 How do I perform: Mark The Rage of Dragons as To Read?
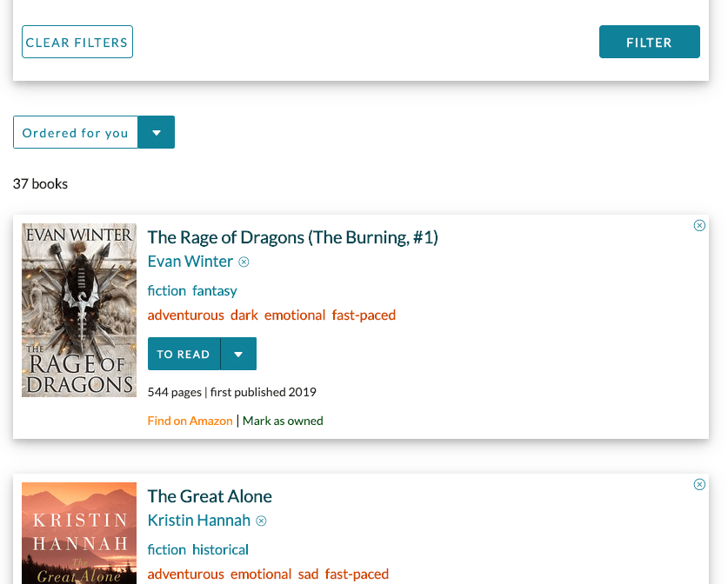point(184,354)
